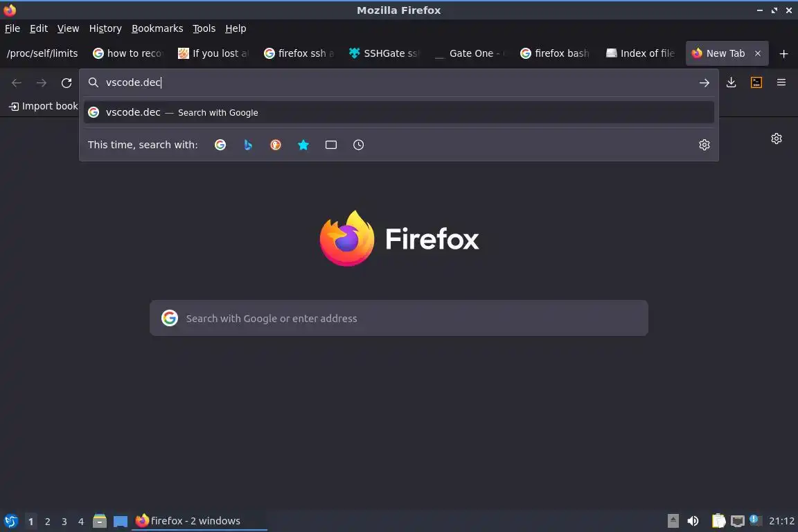Open the file manager taskbar icon
The width and height of the screenshot is (798, 532).
point(100,521)
